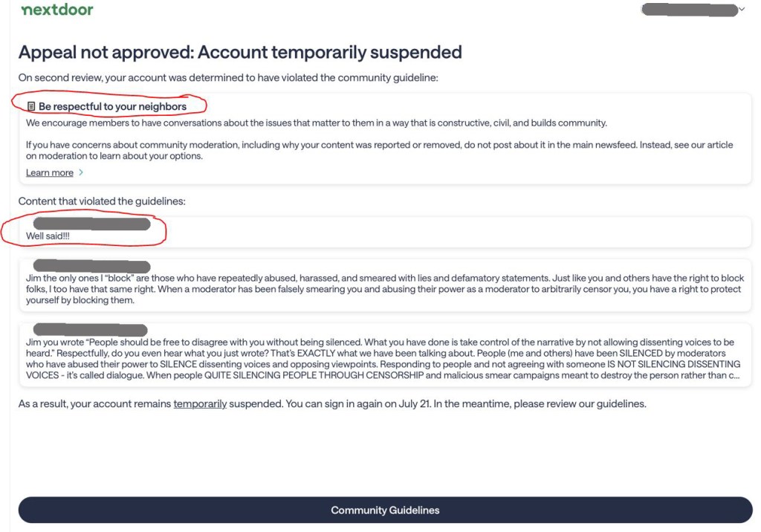
Task: Click the moderation concerns paragraph in guideline card
Action: [379, 150]
